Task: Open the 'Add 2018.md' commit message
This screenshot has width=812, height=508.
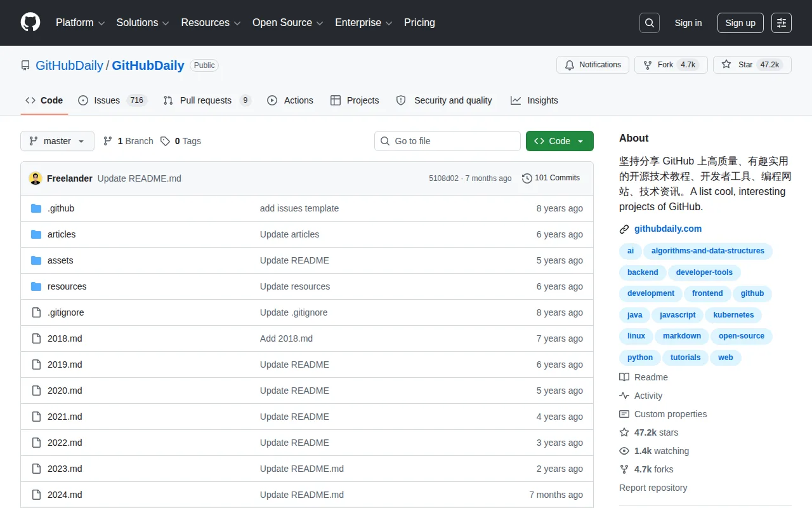Action: (286, 338)
